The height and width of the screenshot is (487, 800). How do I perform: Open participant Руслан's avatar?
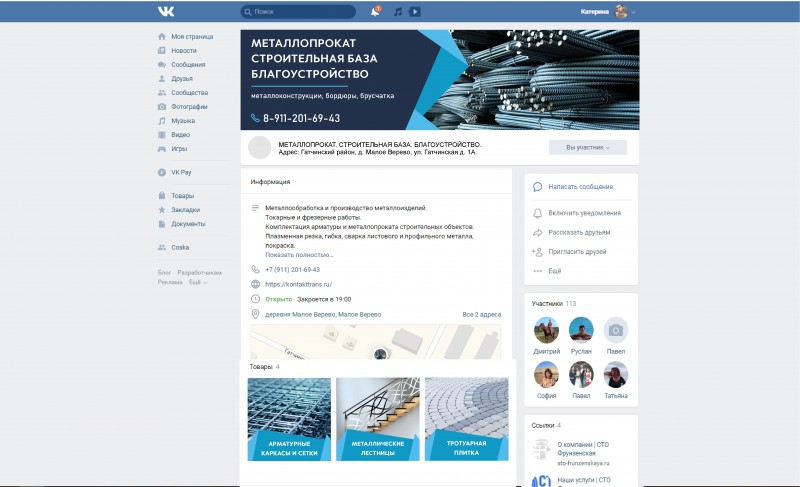pyautogui.click(x=581, y=330)
